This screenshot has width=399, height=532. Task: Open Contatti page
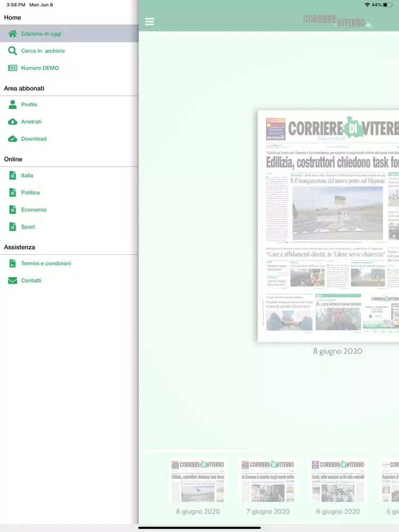coord(69,280)
